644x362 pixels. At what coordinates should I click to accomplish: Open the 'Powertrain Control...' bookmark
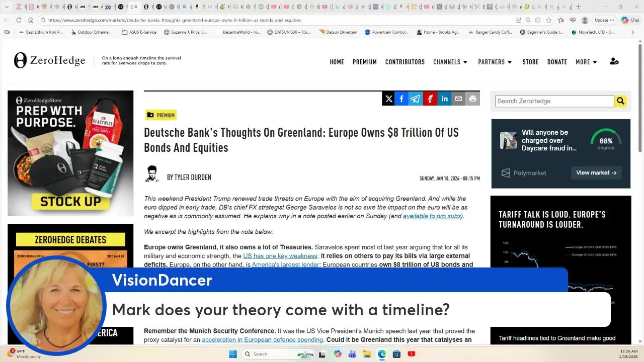(x=386, y=32)
